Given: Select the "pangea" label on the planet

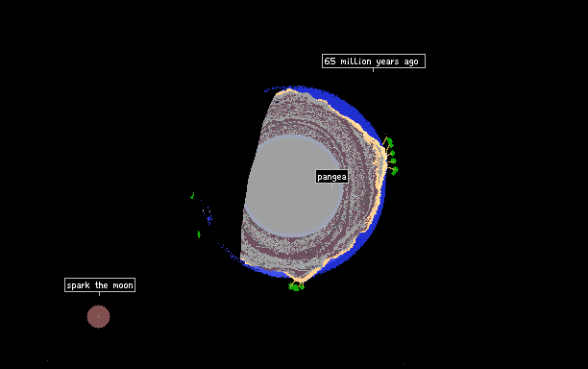Looking at the screenshot, I should [331, 177].
